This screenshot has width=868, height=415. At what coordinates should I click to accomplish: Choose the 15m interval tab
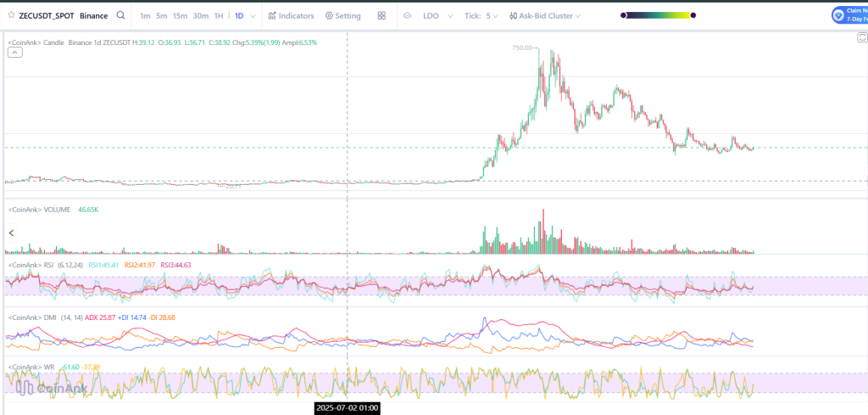pyautogui.click(x=180, y=15)
